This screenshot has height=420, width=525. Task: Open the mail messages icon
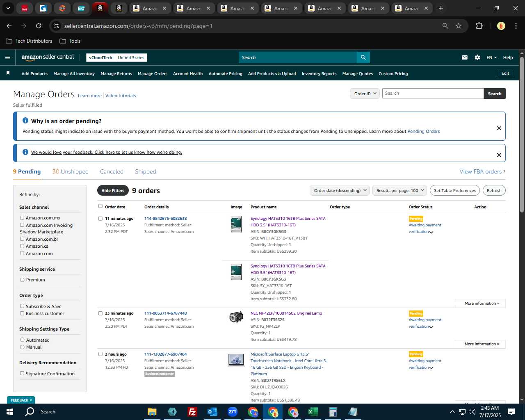465,57
